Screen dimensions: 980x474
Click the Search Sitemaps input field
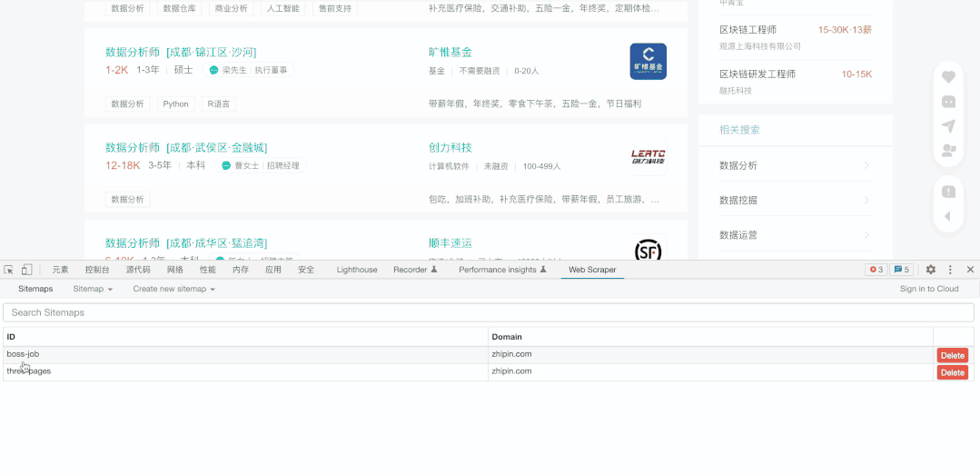pos(488,312)
